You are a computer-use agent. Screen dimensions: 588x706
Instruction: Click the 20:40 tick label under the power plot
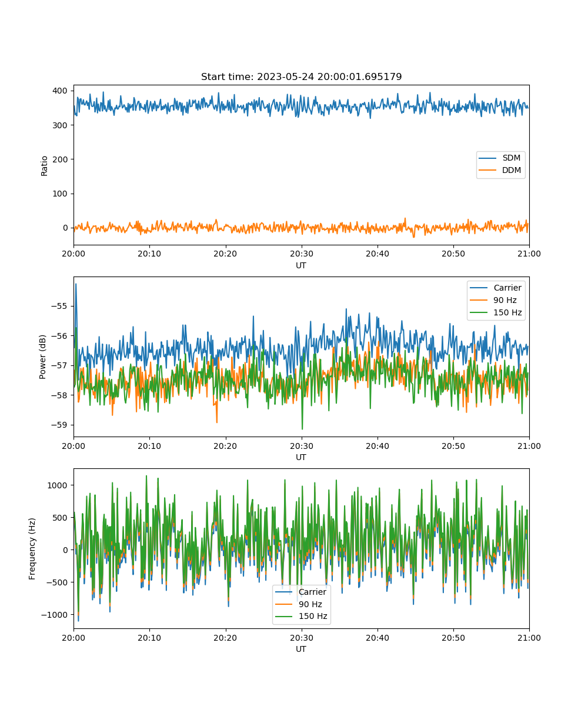pos(377,445)
